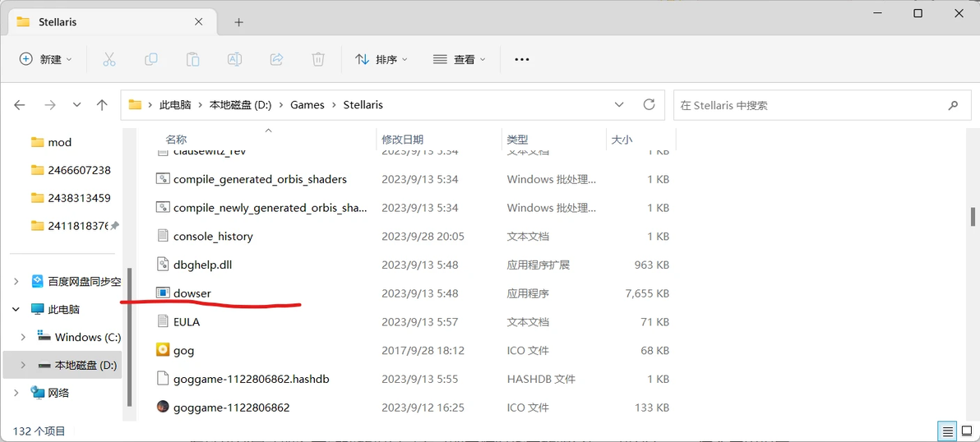Viewport: 980px width, 442px height.
Task: Select Windows (C:) drive in sidebar
Action: (87, 337)
